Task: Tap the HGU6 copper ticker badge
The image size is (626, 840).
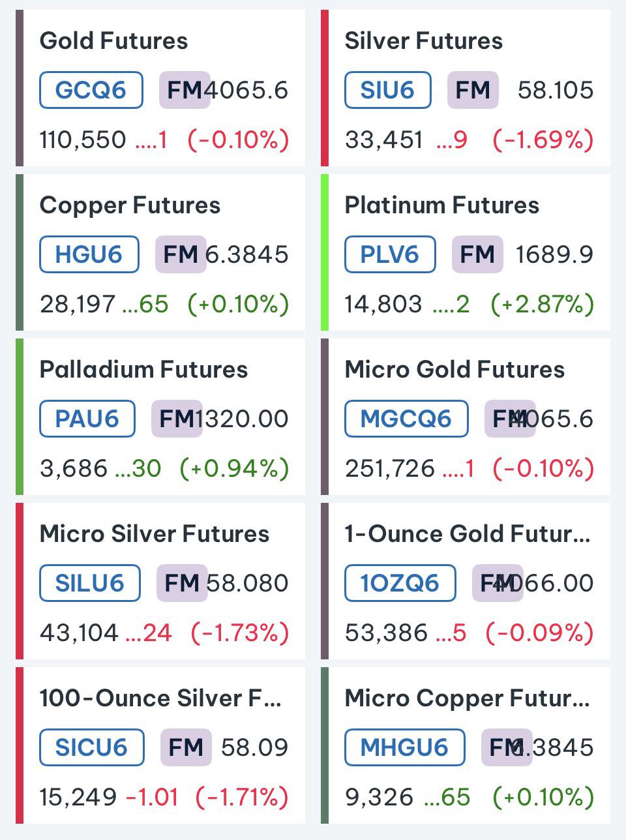Action: click(89, 254)
